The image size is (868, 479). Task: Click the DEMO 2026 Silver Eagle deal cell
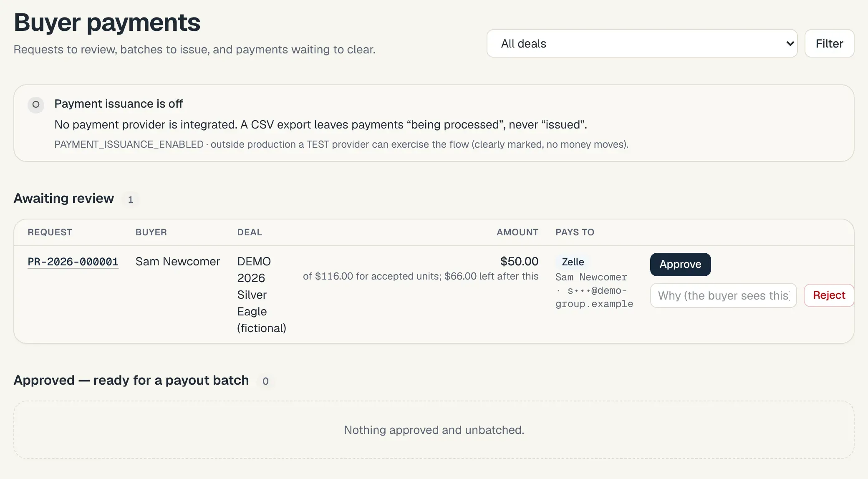(262, 295)
